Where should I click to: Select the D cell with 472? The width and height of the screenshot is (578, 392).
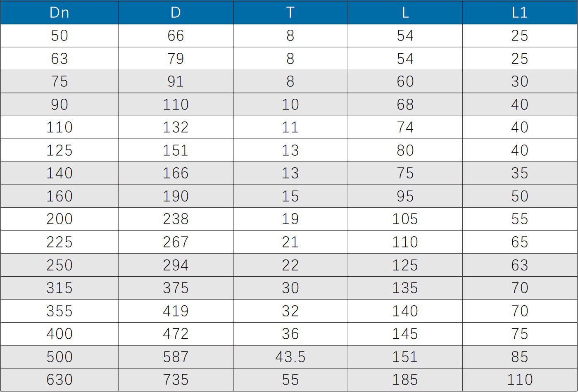point(176,334)
